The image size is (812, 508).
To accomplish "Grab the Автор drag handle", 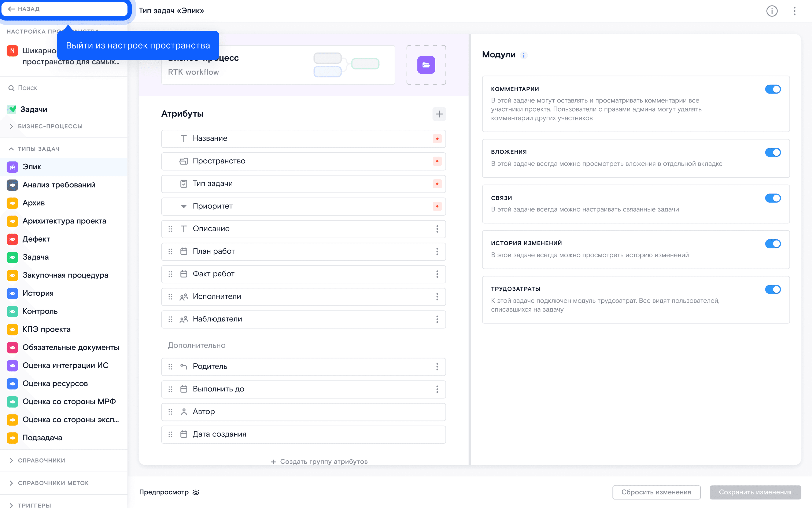I will (x=170, y=412).
